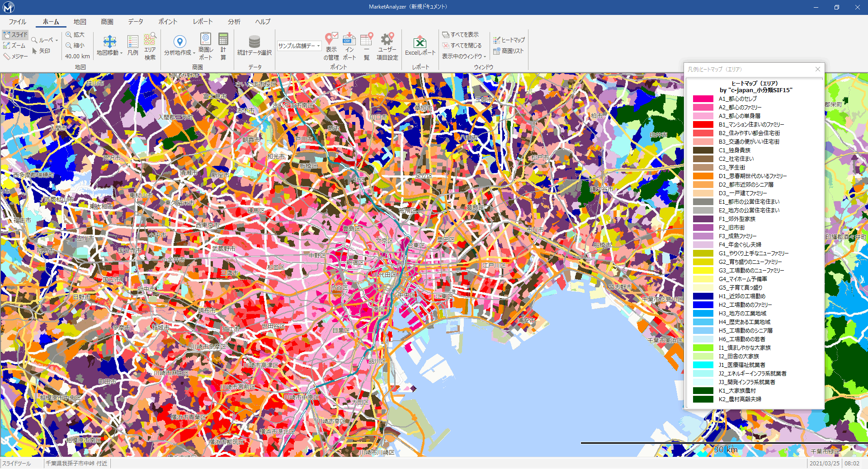
Task: Click the H1_近郊の工場勤め blue swatch
Action: [x=703, y=296]
